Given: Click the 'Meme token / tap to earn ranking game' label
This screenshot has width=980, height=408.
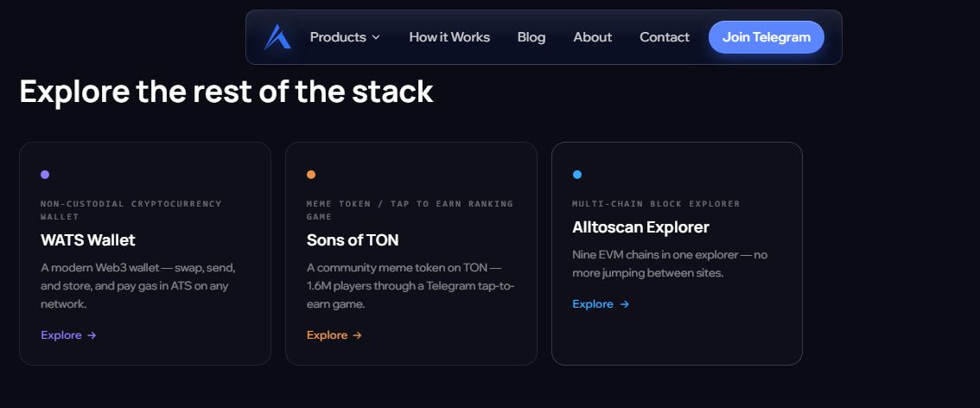Looking at the screenshot, I should point(410,210).
